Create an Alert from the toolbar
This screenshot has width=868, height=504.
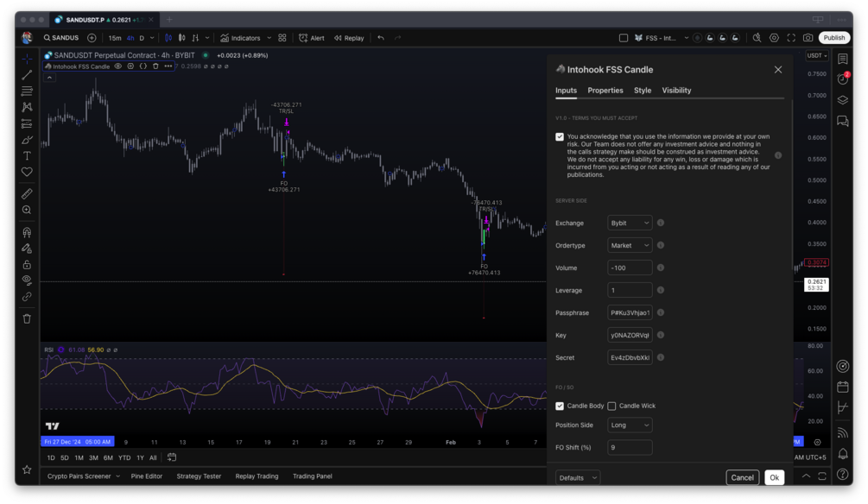point(312,38)
